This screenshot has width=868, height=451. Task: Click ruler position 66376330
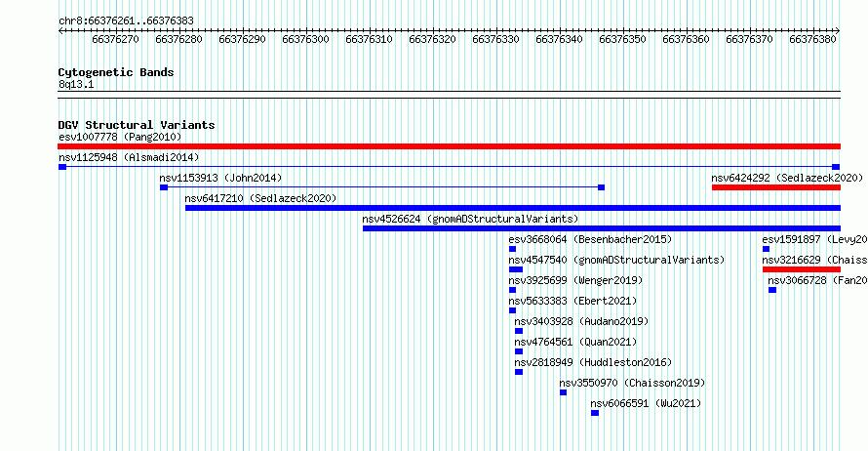coord(496,40)
